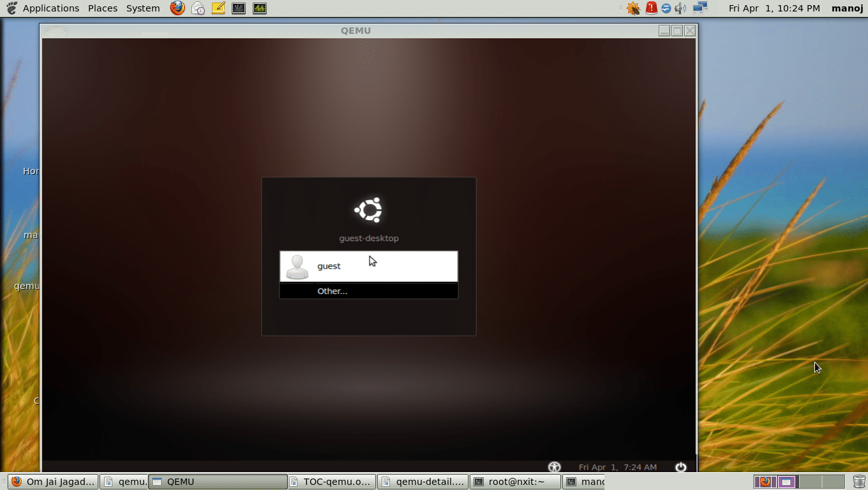Switch to root@nxit:~ terminal in taskbar
Image resolution: width=868 pixels, height=490 pixels.
515,482
